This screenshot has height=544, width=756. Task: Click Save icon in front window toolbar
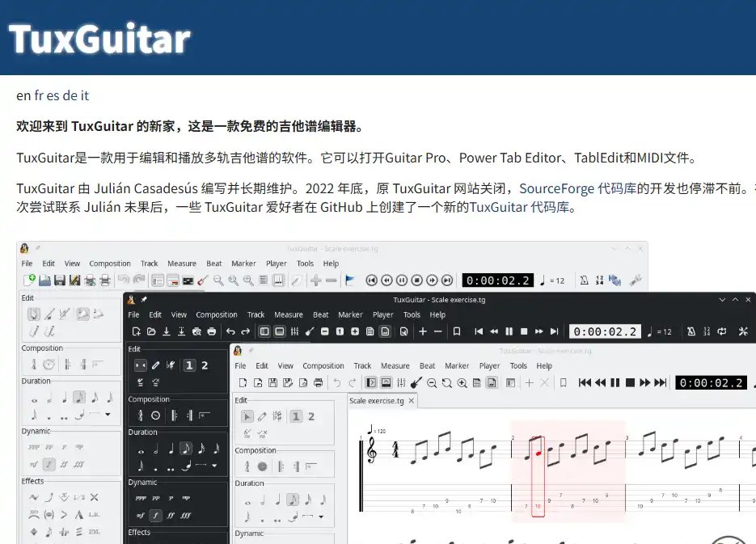pyautogui.click(x=273, y=383)
